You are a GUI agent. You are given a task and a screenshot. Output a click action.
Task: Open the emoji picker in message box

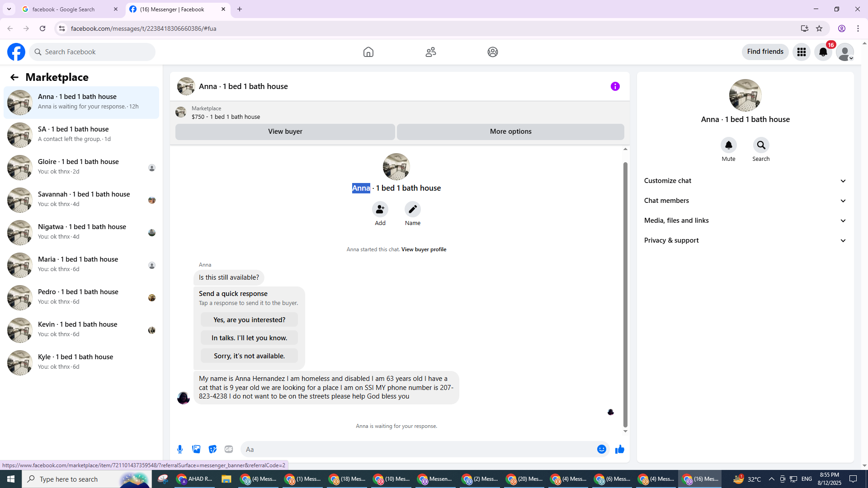pos(601,449)
